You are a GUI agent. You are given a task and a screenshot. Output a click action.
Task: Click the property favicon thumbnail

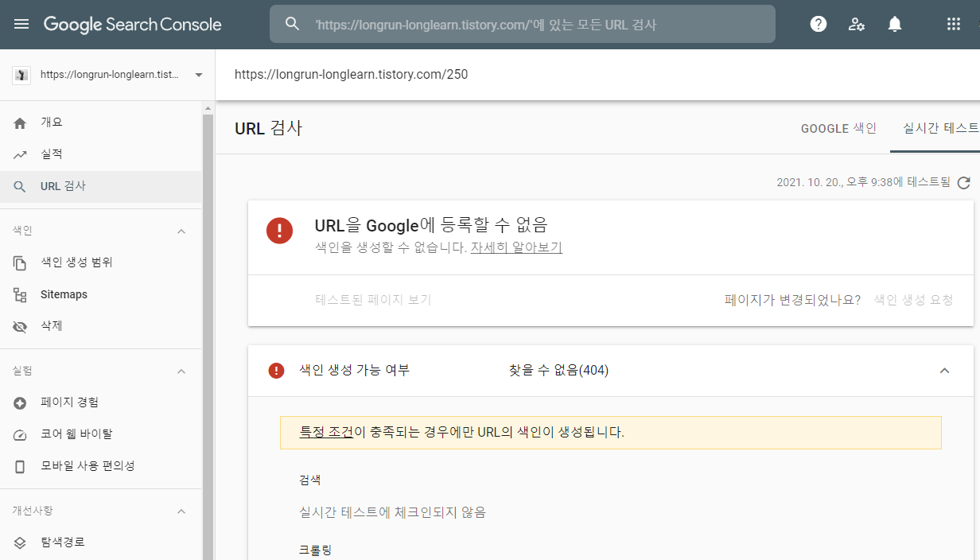pos(22,75)
